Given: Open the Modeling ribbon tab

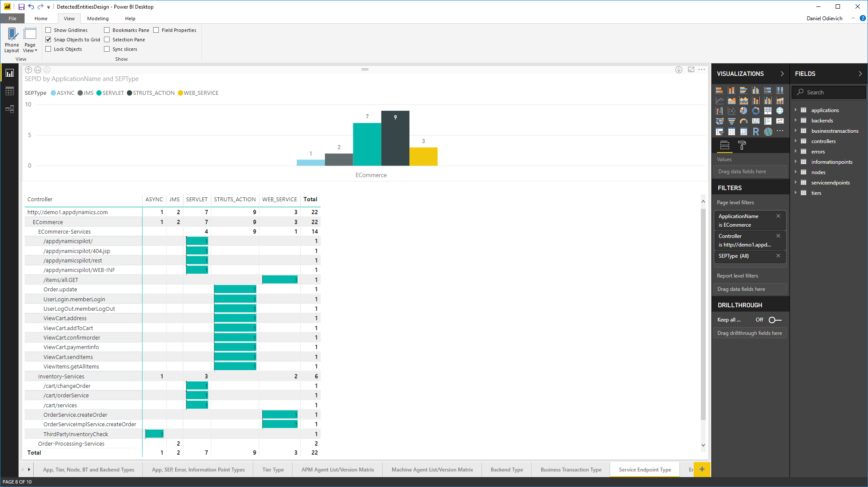Looking at the screenshot, I should click(97, 19).
